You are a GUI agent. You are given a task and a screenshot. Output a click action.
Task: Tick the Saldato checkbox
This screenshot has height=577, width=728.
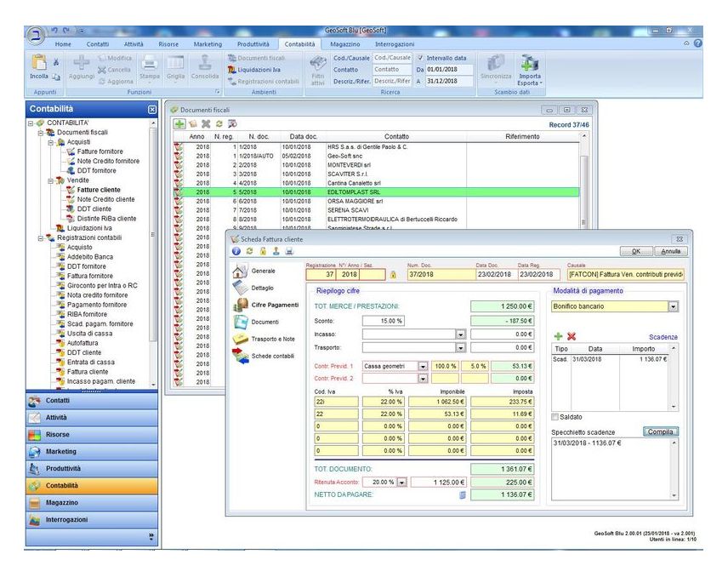click(x=555, y=417)
